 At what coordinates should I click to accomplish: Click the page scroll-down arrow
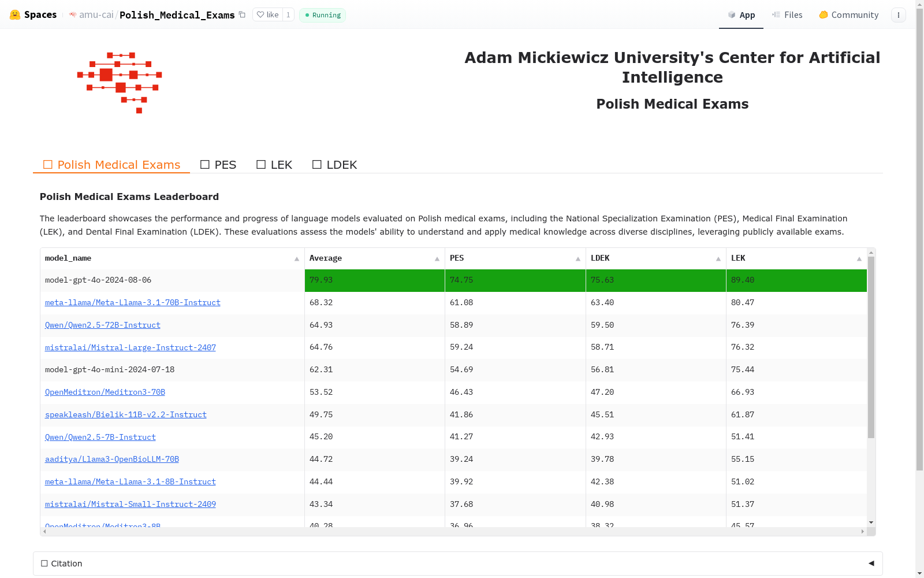(919, 573)
